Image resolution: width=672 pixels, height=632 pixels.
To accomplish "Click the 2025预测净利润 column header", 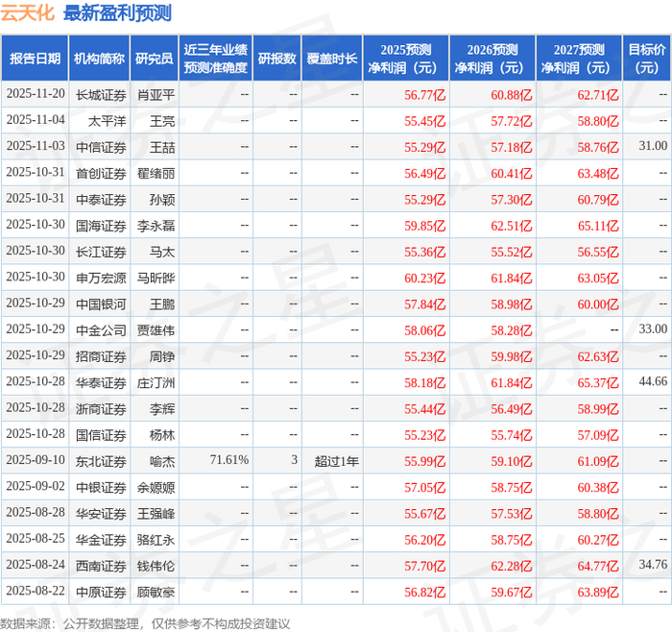I will (406, 59).
